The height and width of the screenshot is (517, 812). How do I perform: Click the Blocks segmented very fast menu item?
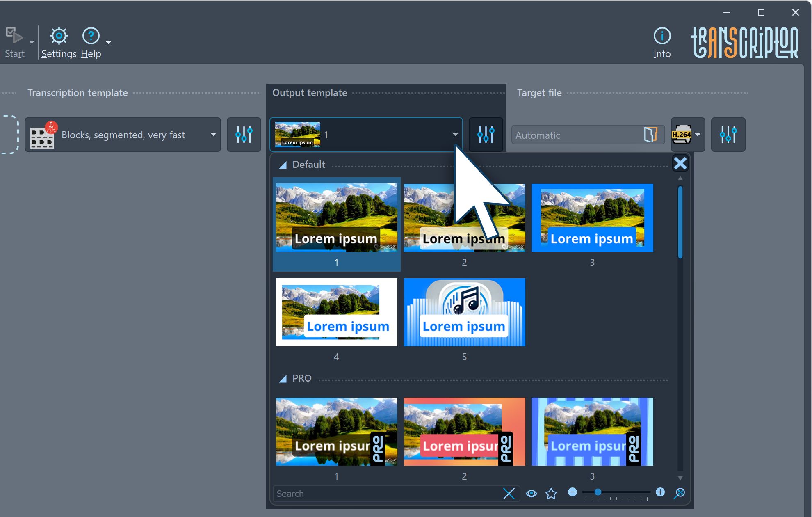coord(124,135)
